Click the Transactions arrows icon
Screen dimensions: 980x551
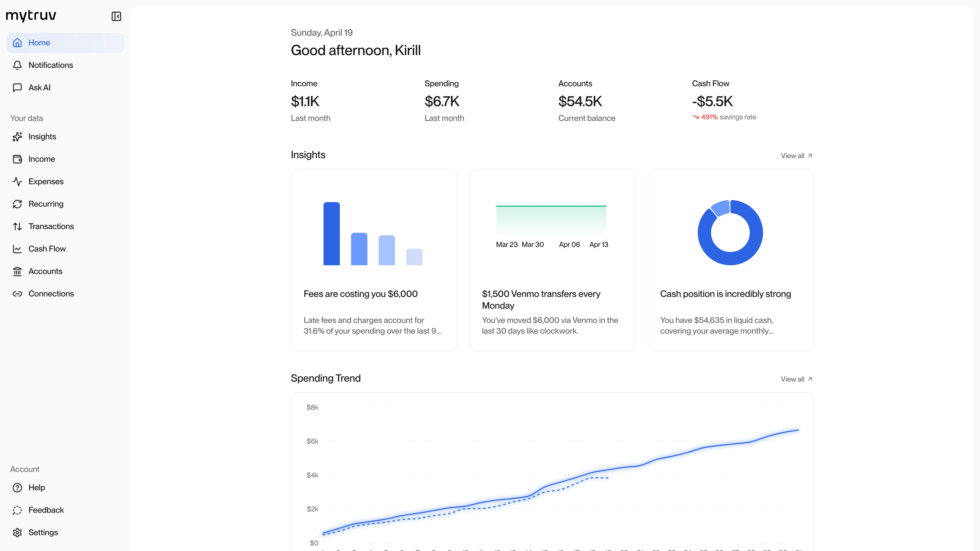pos(17,226)
